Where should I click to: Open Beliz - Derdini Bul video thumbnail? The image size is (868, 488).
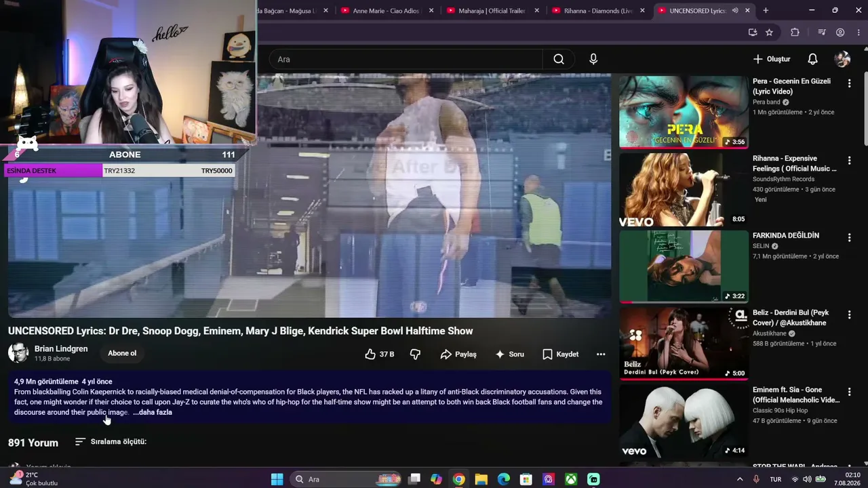coord(684,344)
